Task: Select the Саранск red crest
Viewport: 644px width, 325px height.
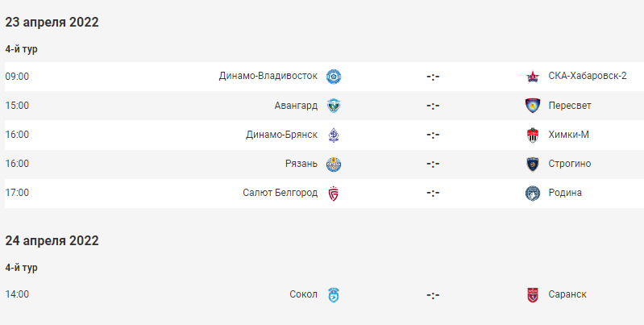Action: tap(533, 294)
